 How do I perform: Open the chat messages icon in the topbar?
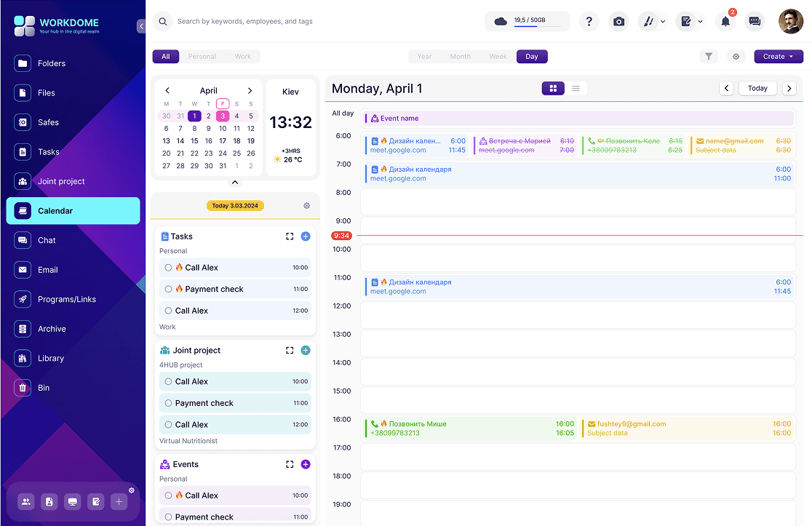coord(755,21)
